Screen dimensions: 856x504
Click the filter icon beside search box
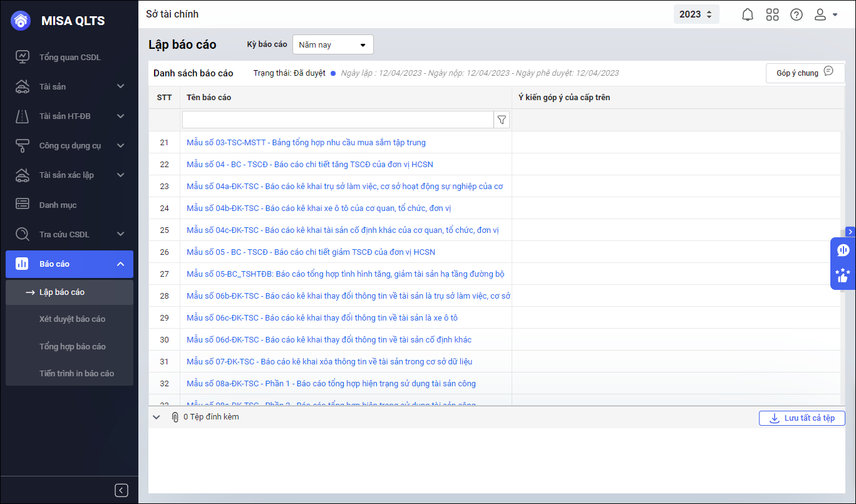[502, 120]
